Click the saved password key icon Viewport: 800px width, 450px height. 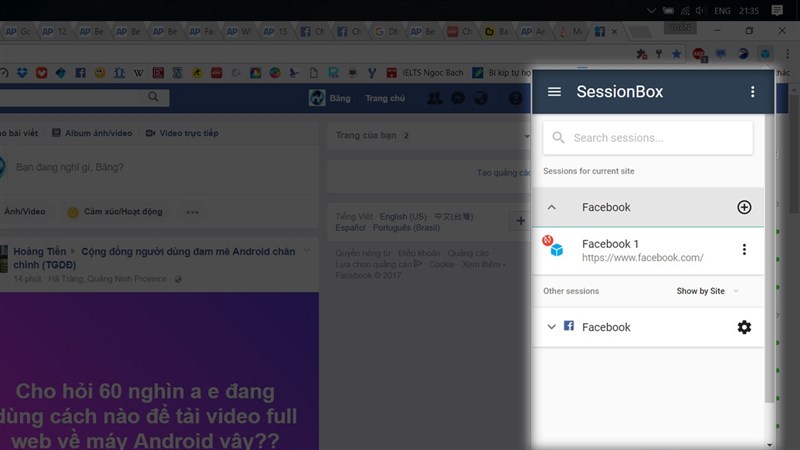[x=659, y=54]
